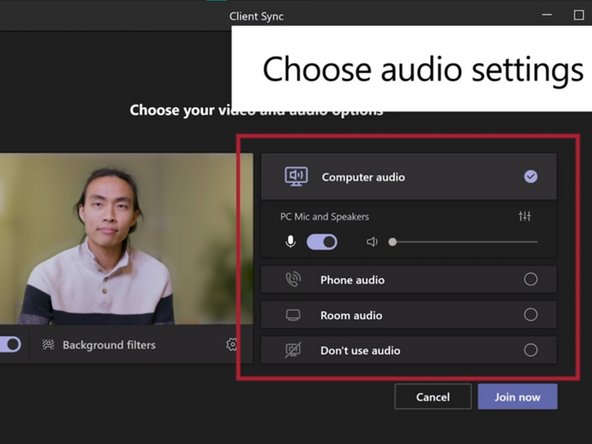
Task: Click the Don't use audio icon
Action: [x=293, y=350]
